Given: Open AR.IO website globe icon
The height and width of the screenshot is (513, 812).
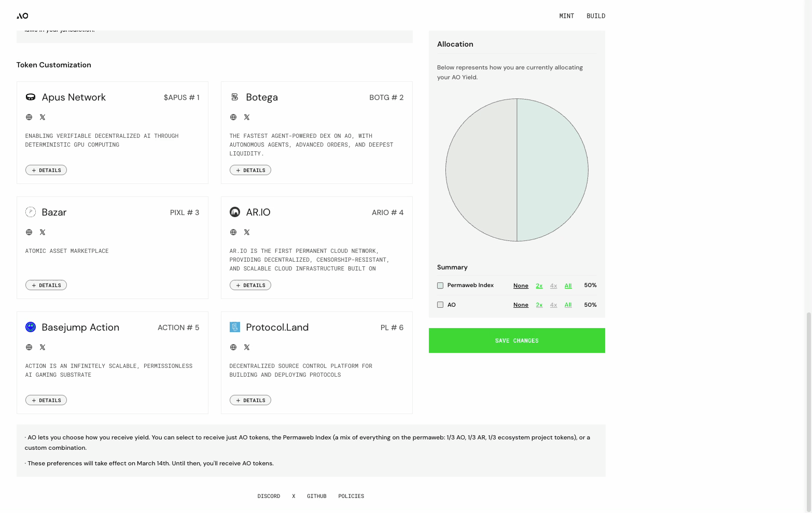Looking at the screenshot, I should pos(233,232).
